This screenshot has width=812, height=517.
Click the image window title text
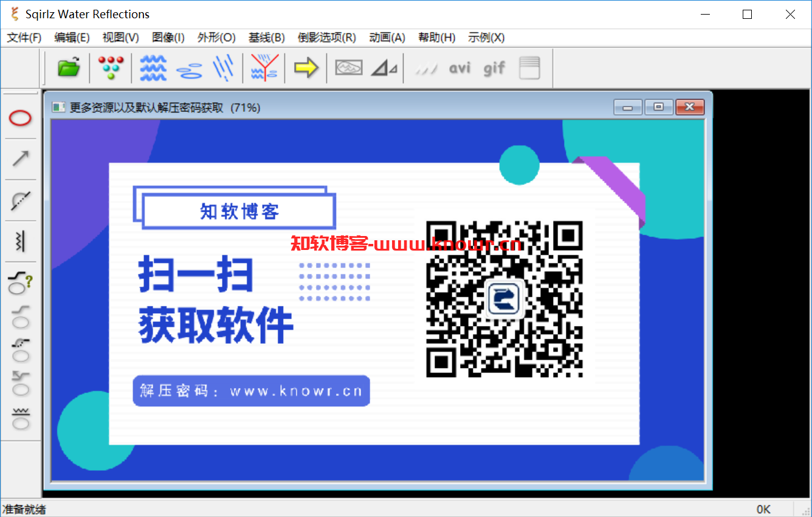click(165, 108)
